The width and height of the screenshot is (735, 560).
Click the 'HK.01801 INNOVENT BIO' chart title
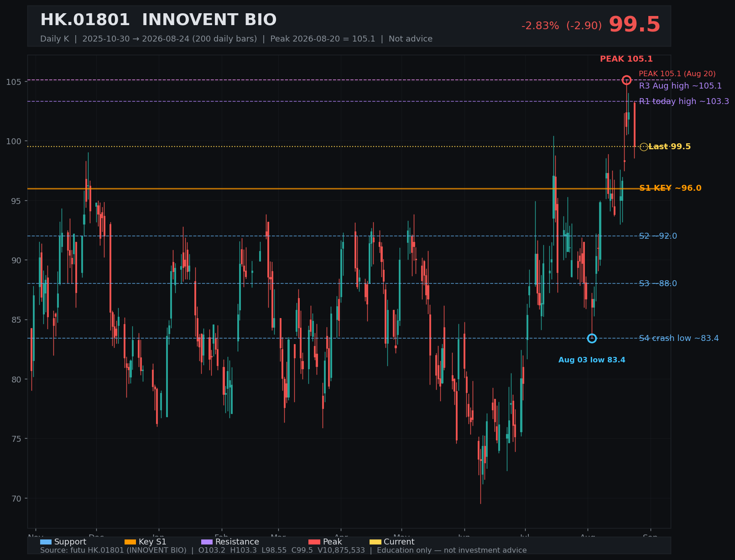point(158,20)
